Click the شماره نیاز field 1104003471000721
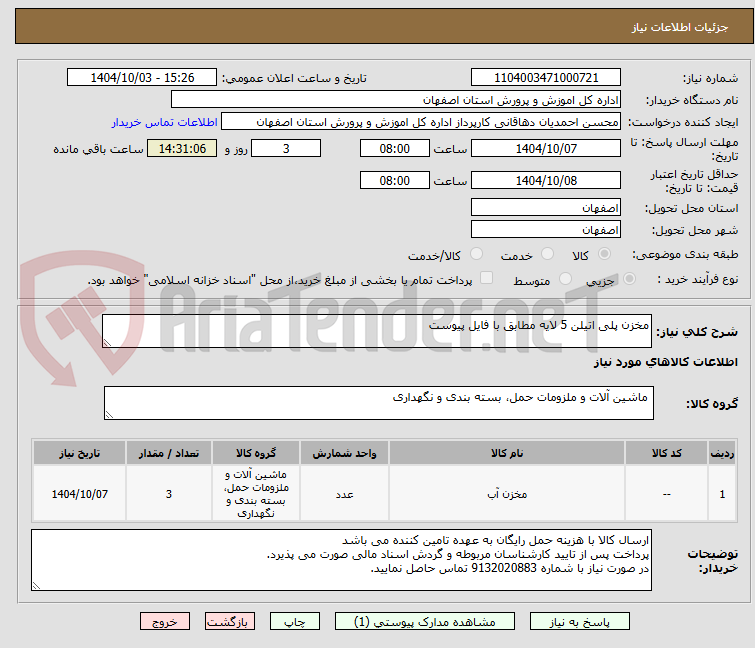This screenshot has width=755, height=648. 546,78
